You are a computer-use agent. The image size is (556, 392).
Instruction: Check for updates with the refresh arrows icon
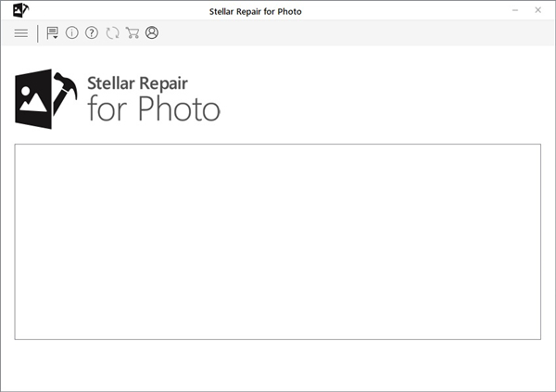click(x=112, y=33)
